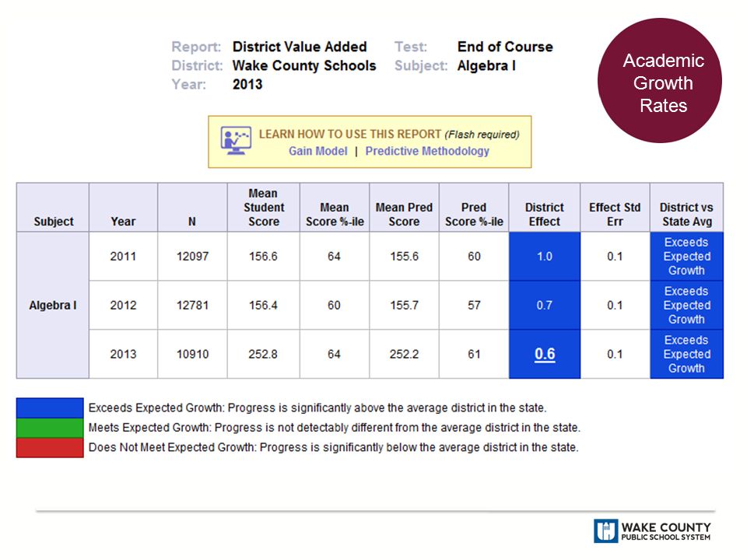Viewport: 747px width, 560px height.
Task: Click the mean student score 156.6
Action: [x=263, y=256]
